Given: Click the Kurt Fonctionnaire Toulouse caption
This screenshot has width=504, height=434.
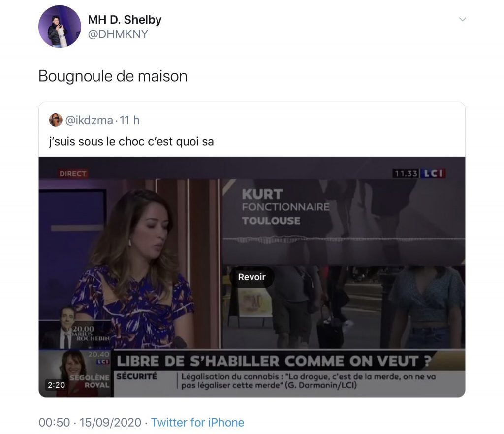Looking at the screenshot, I should click(286, 207).
